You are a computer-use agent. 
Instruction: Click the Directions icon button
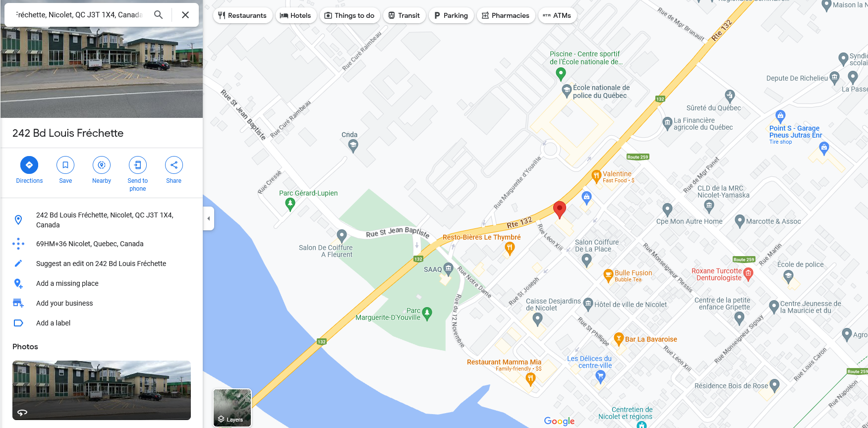click(x=29, y=165)
